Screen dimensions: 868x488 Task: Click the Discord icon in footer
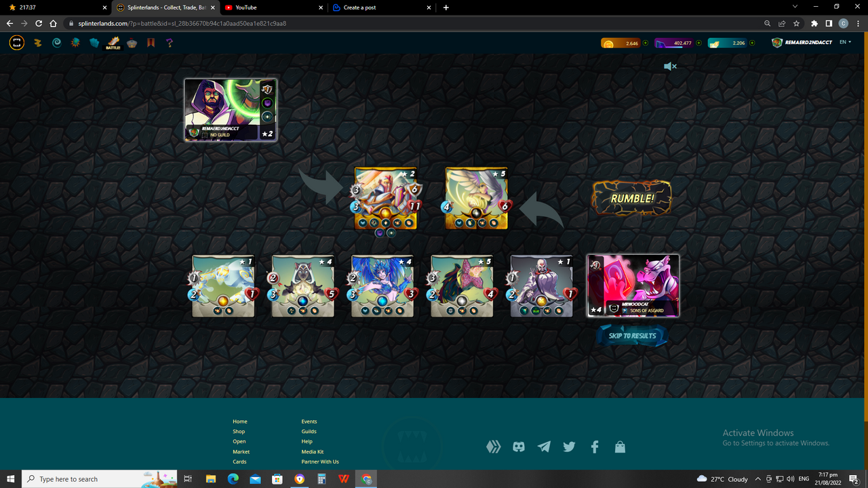point(519,447)
